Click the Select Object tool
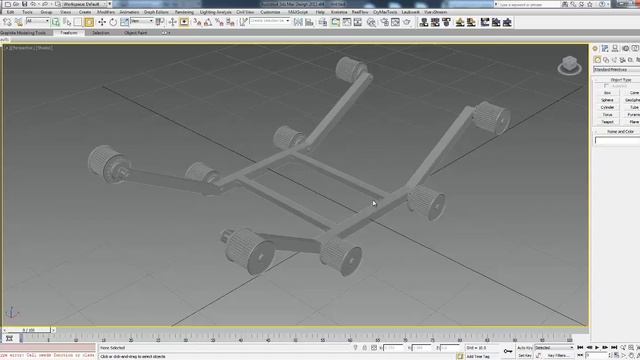Image resolution: width=640 pixels, height=360 pixels. coord(56,22)
